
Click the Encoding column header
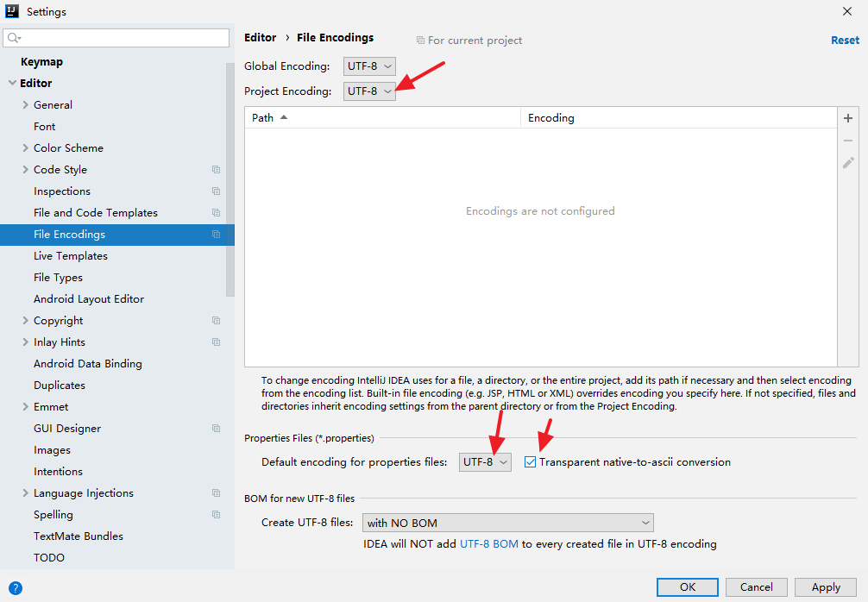[679, 118]
